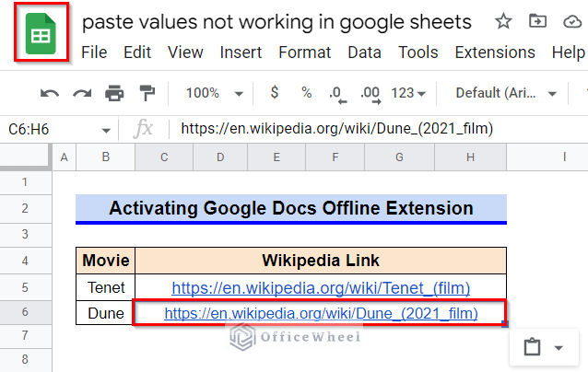Click the undo arrow icon
This screenshot has height=372, width=588.
tap(50, 93)
